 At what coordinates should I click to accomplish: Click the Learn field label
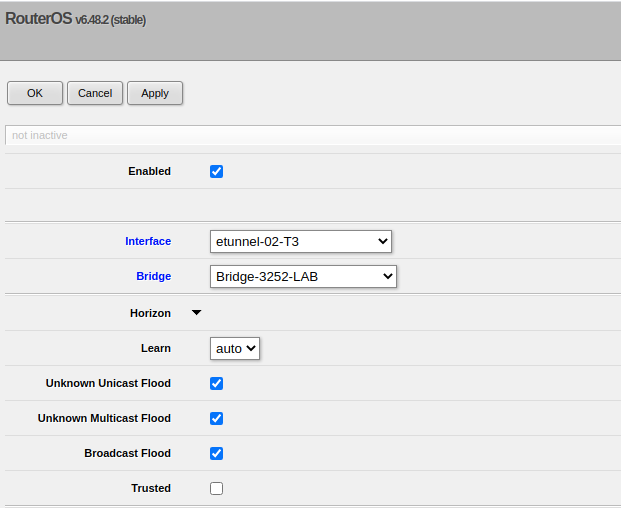(x=155, y=348)
